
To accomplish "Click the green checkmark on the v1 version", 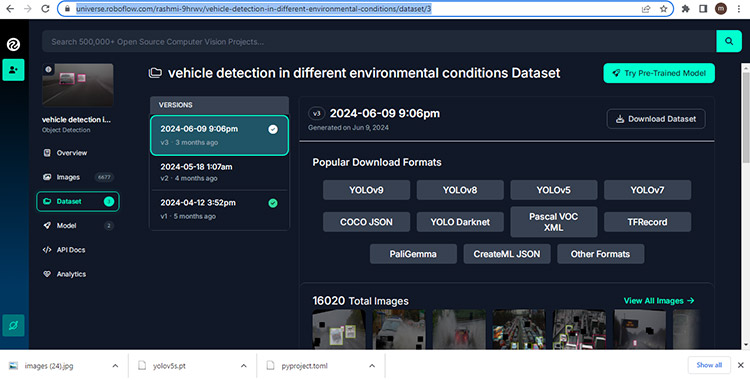I will pyautogui.click(x=273, y=203).
